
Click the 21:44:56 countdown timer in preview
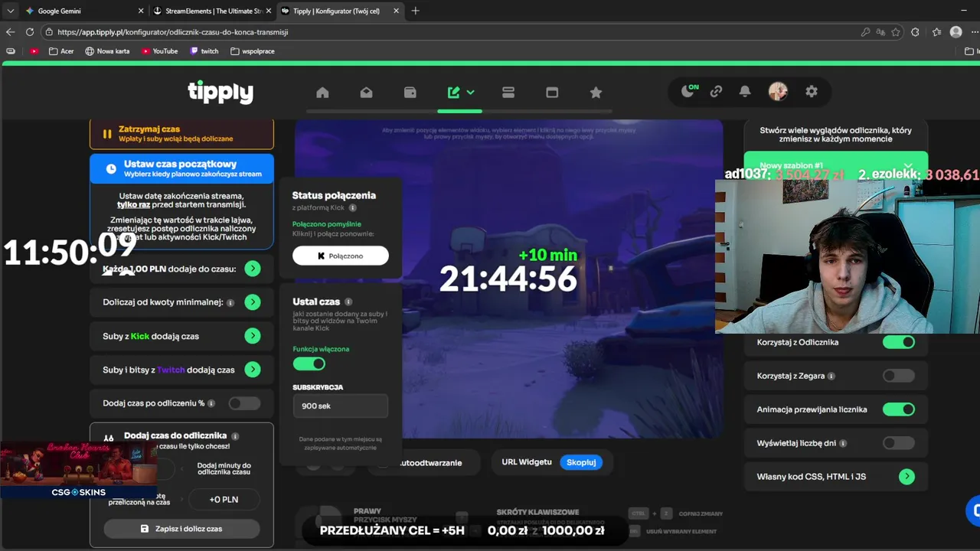[x=508, y=279]
